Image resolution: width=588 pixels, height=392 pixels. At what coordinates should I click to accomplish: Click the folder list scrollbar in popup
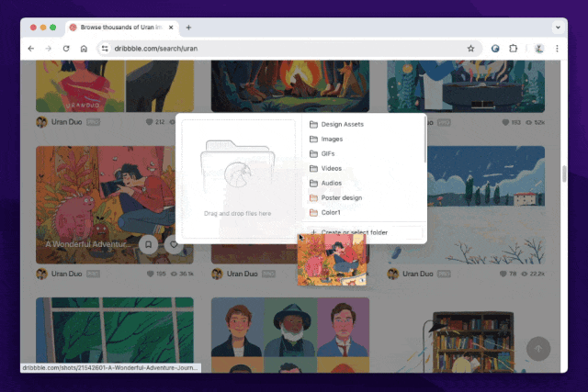[x=424, y=140]
